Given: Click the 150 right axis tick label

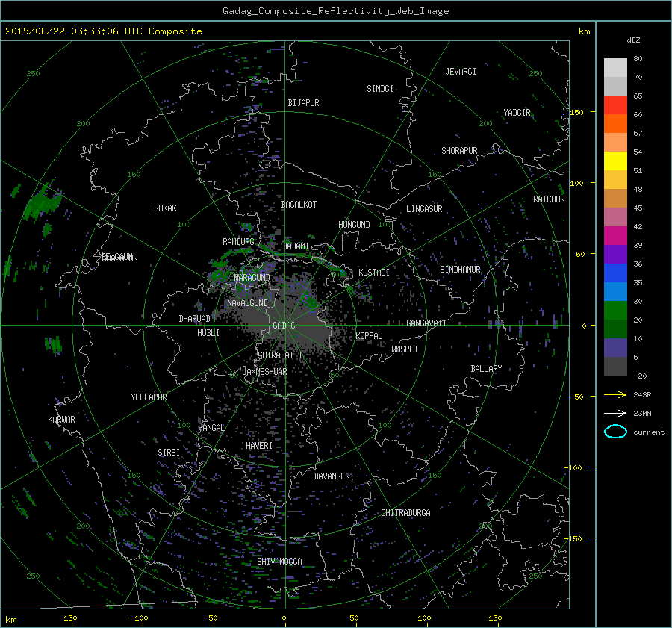Looking at the screenshot, I should [576, 112].
